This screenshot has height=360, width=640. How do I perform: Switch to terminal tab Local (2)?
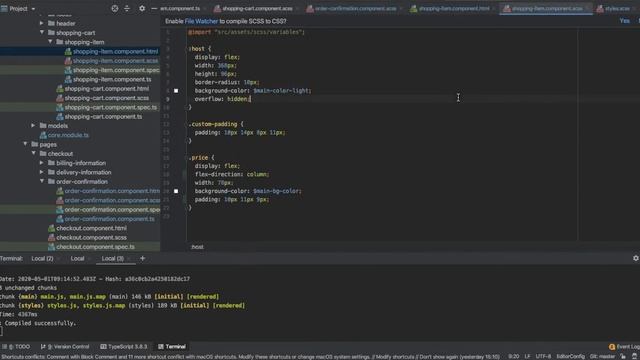point(42,258)
